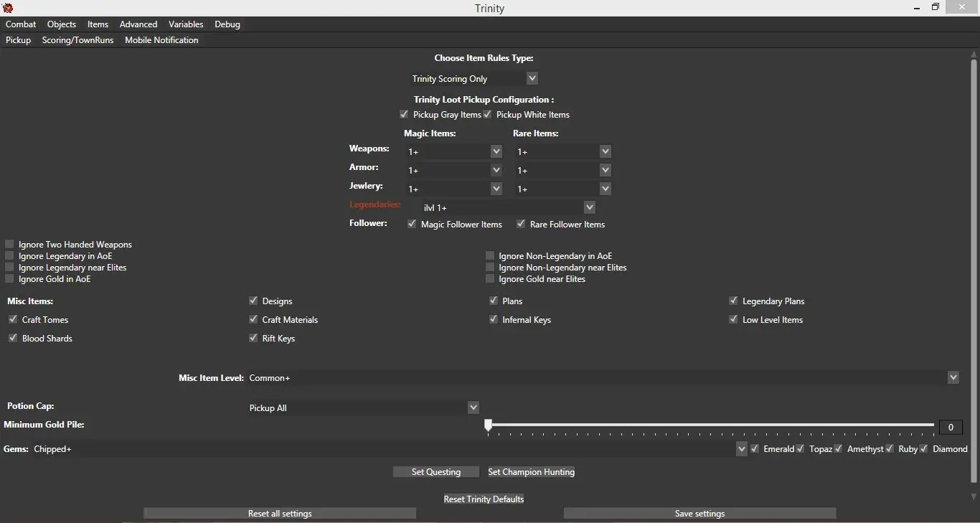Click the Set Questing button
980x523 pixels.
[x=436, y=472]
